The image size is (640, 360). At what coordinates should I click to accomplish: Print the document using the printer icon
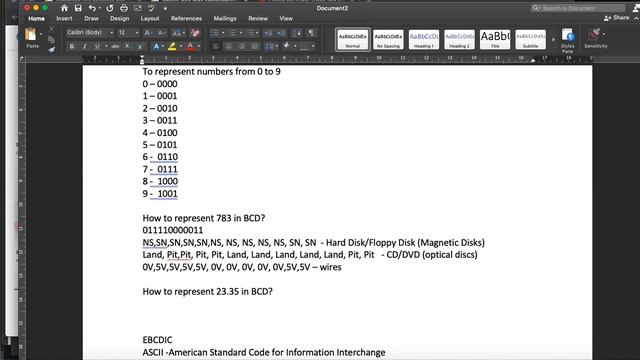[x=124, y=8]
